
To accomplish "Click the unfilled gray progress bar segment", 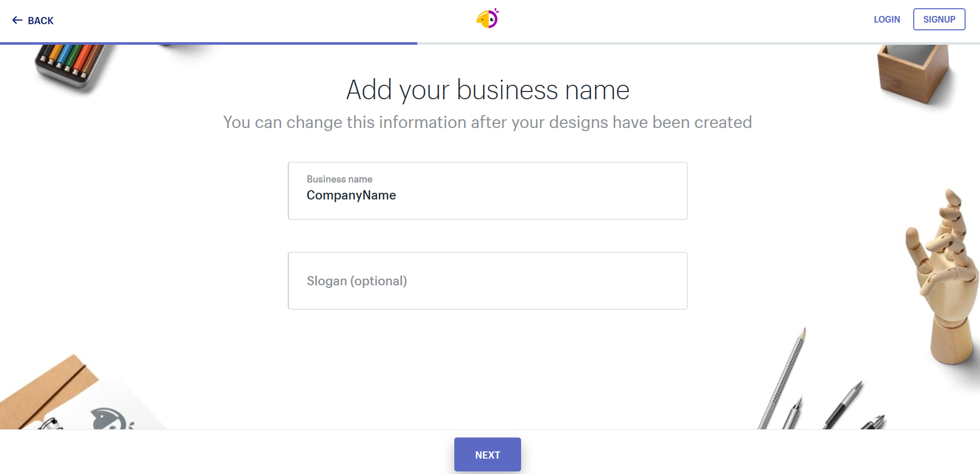I will pyautogui.click(x=698, y=43).
